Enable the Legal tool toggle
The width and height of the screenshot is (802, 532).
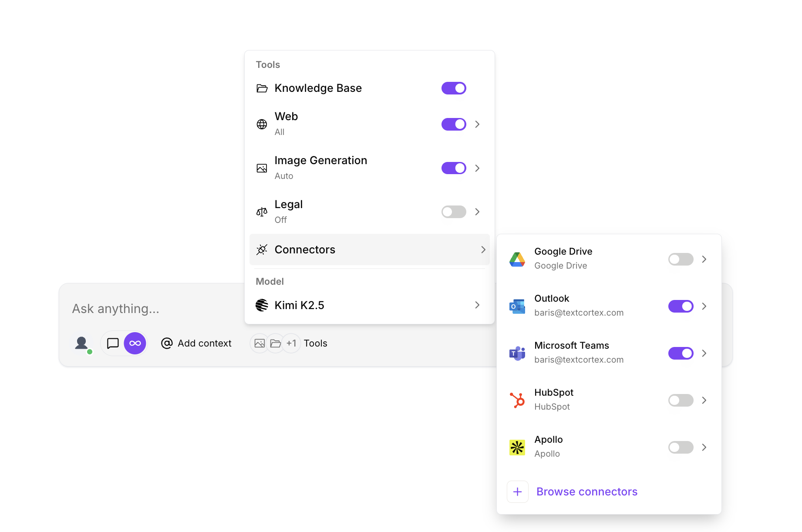tap(454, 212)
